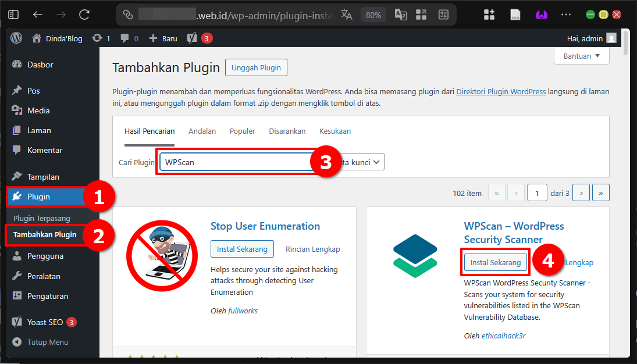This screenshot has width=637, height=364.
Task: Click the WordPress logo in admin bar
Action: (16, 38)
